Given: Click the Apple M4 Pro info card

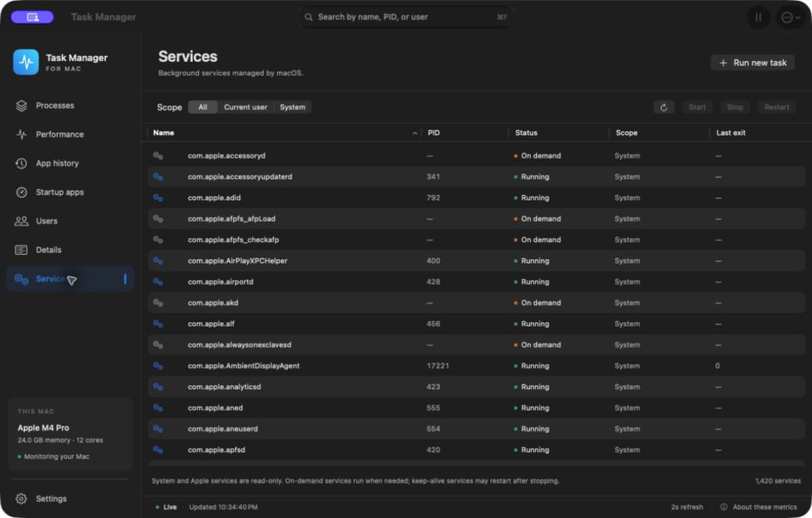Looking at the screenshot, I should (x=70, y=434).
